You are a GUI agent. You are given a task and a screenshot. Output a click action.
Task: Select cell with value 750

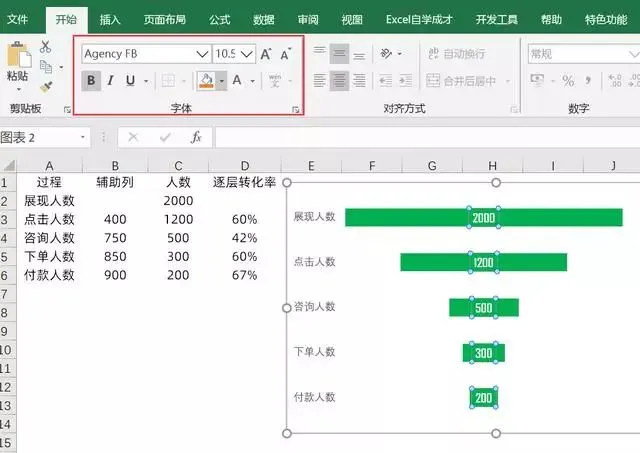pos(115,238)
